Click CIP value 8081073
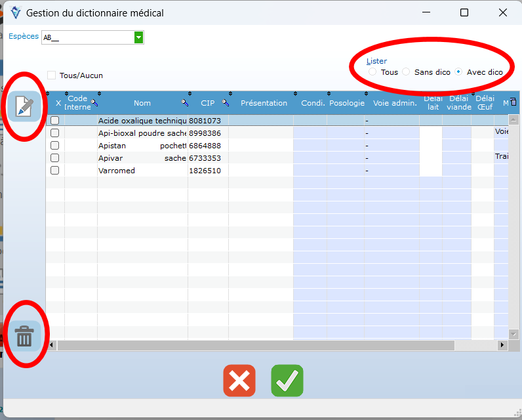 coord(205,121)
